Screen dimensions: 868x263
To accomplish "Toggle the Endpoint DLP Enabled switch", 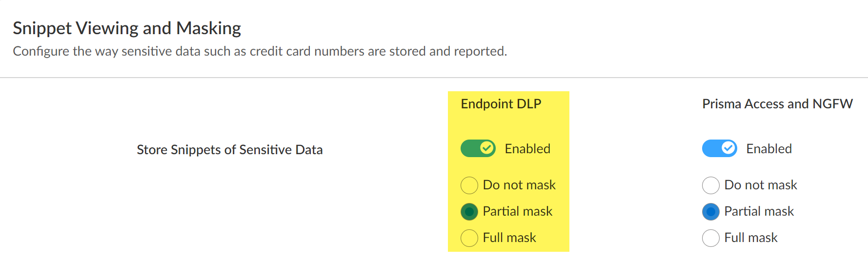I will [x=478, y=148].
